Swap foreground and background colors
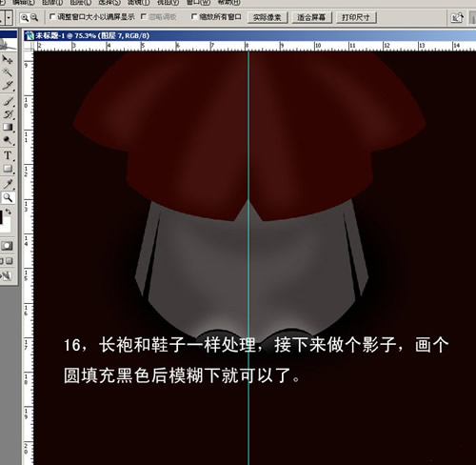 tap(9, 212)
